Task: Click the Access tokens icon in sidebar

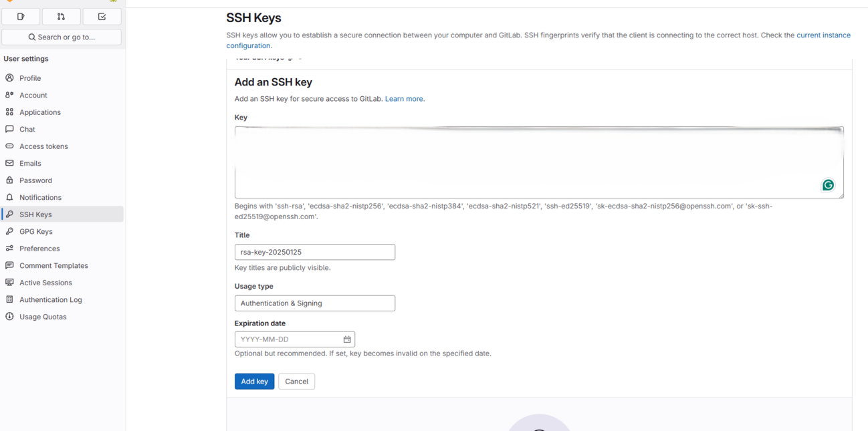Action: tap(9, 146)
